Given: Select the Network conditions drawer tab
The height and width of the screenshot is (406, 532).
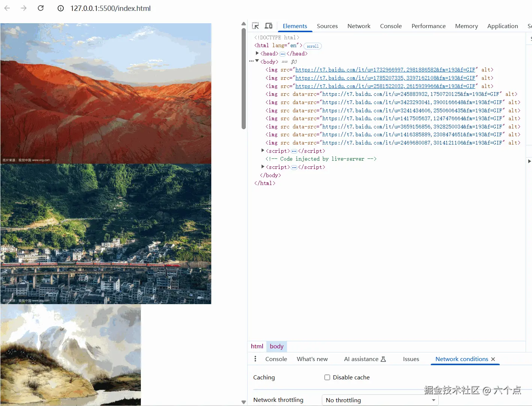Looking at the screenshot, I should pos(462,359).
